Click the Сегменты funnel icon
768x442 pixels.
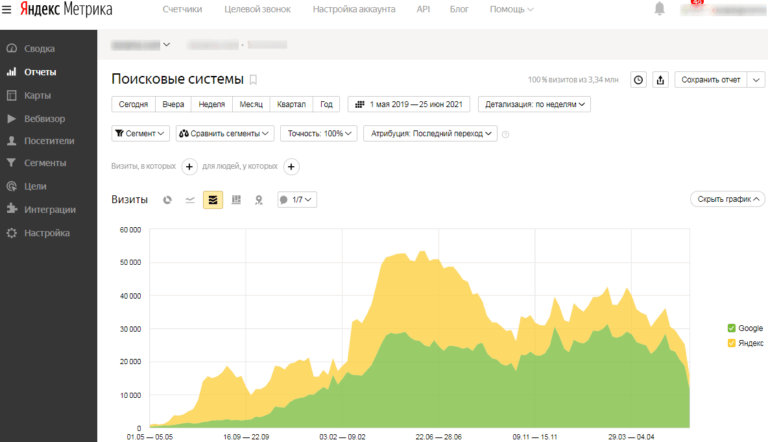click(x=12, y=163)
